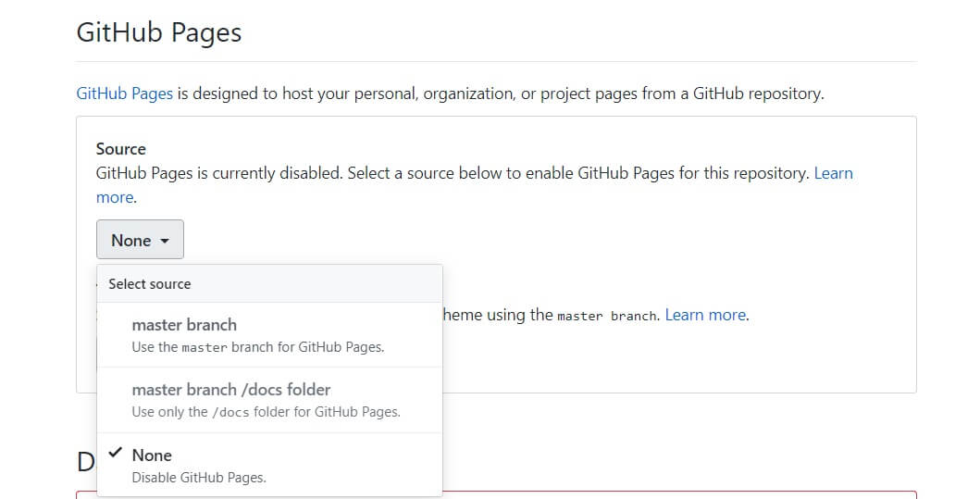Click the "Select source" menu header
The height and width of the screenshot is (499, 980).
(x=150, y=284)
